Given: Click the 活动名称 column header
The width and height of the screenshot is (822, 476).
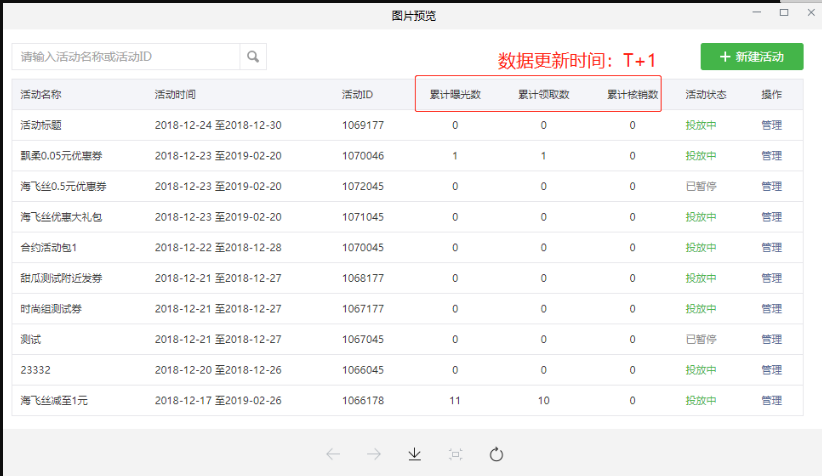Looking at the screenshot, I should (x=41, y=94).
